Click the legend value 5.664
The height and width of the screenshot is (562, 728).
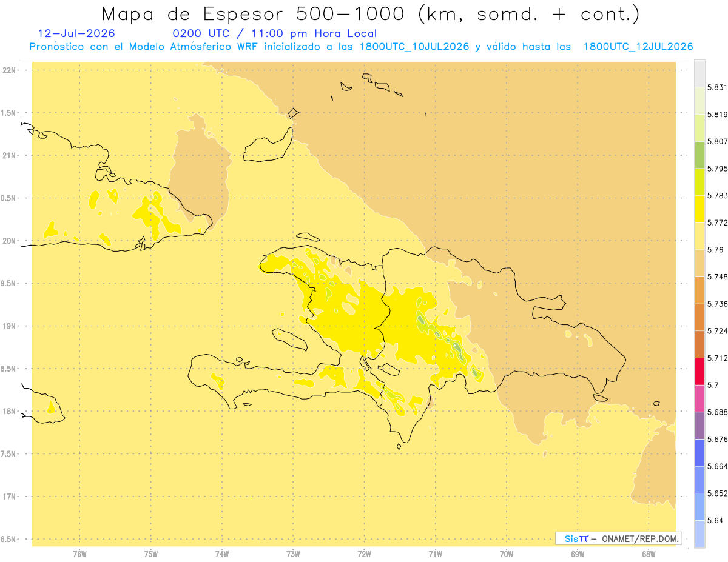point(718,466)
